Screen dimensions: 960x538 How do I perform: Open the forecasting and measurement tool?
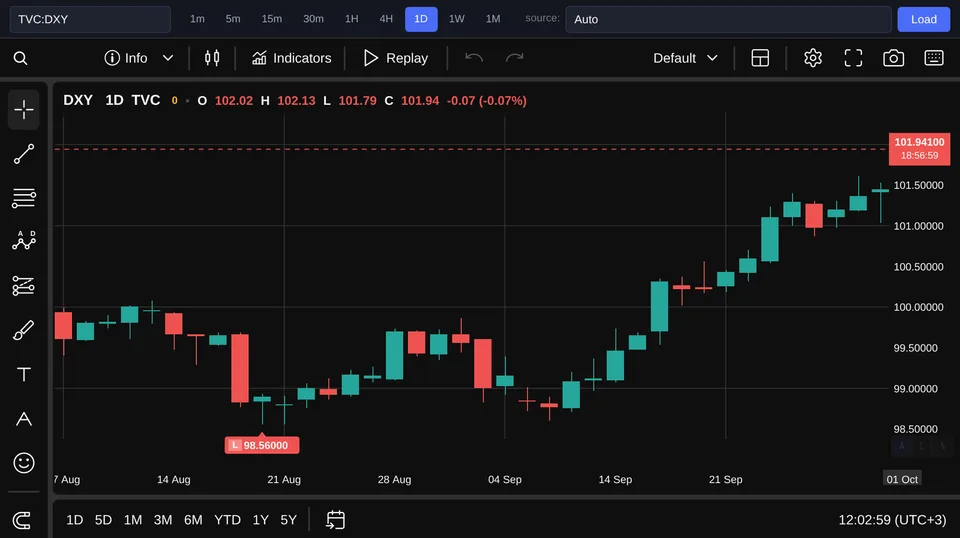[x=23, y=286]
